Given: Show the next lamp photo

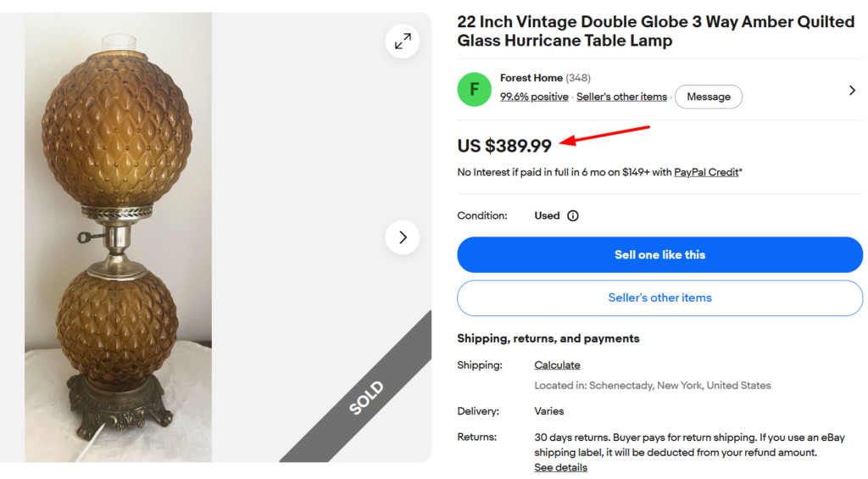Looking at the screenshot, I should point(403,237).
